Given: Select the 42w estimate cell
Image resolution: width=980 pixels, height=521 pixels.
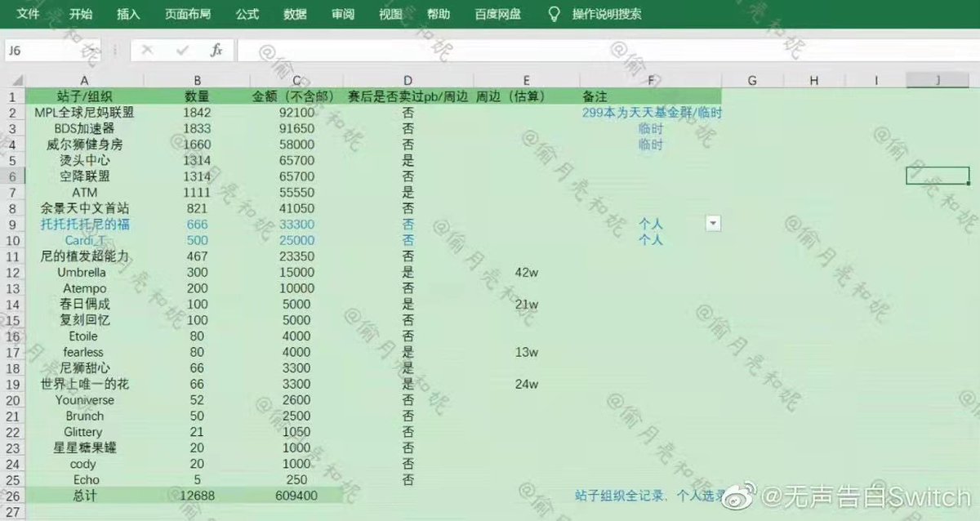Looking at the screenshot, I should [527, 272].
